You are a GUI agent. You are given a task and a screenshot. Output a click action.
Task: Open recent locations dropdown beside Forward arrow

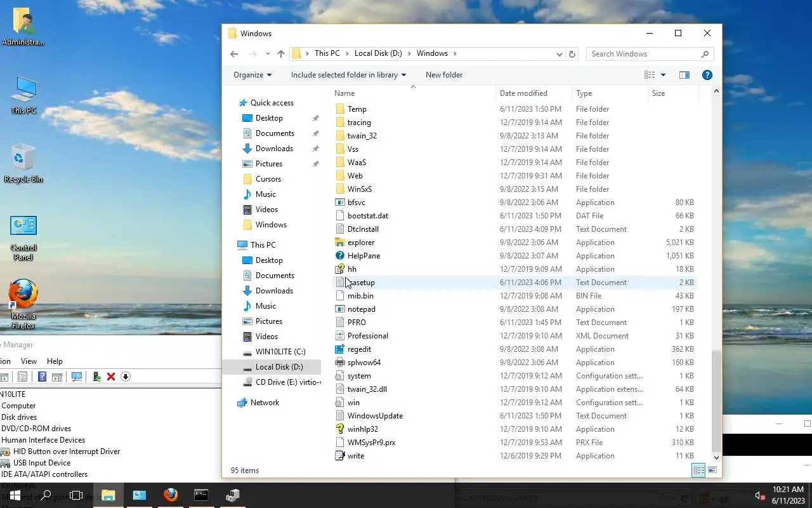[x=268, y=54]
